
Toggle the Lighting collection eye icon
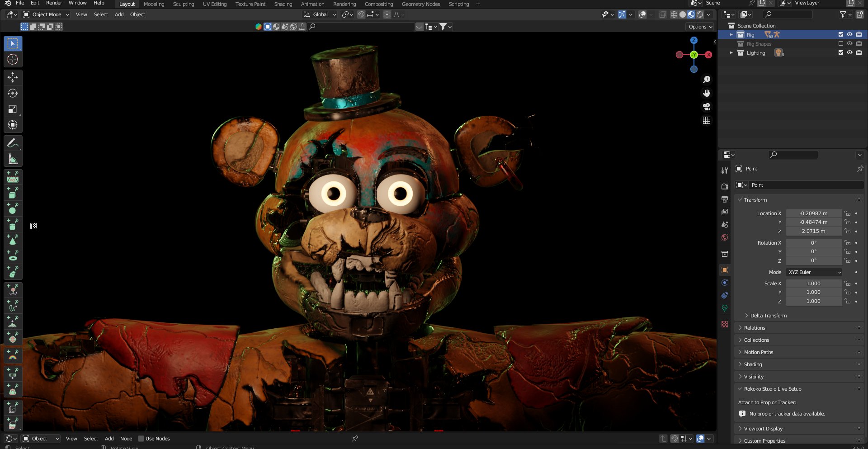point(849,52)
